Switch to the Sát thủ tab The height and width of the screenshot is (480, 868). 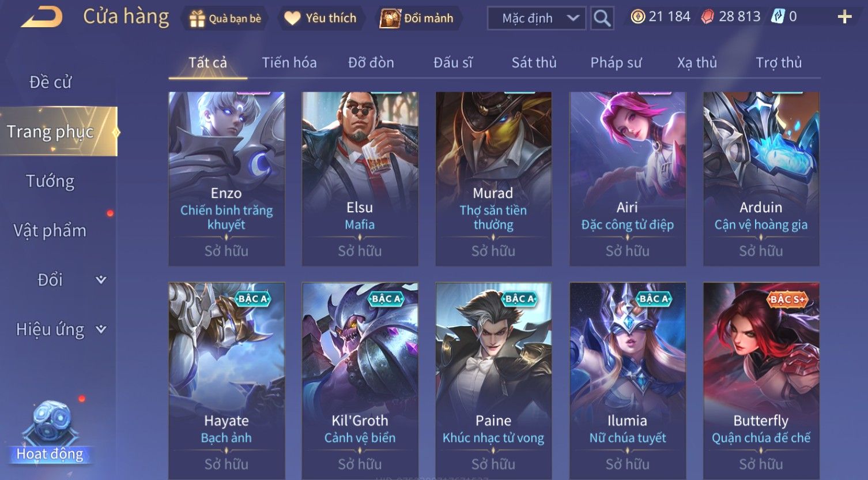click(x=534, y=62)
